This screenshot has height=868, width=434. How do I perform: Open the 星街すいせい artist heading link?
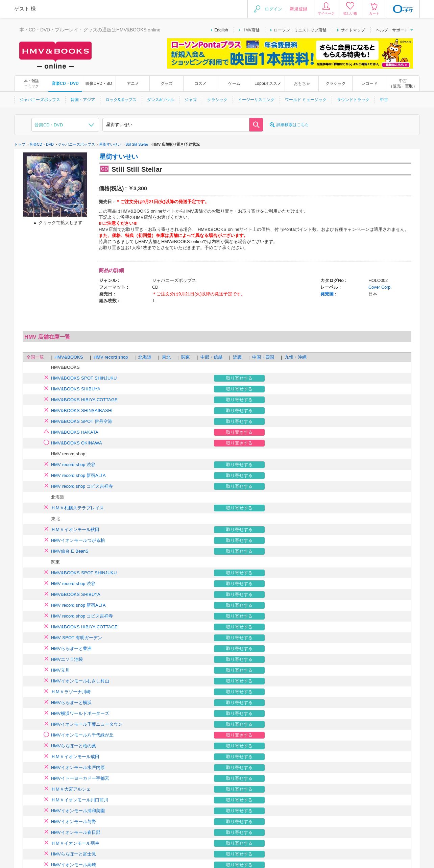coord(119,156)
